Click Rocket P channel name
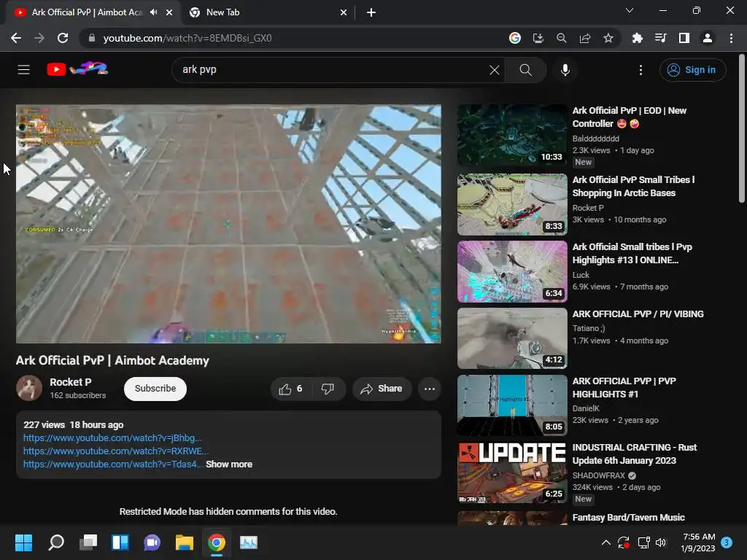The height and width of the screenshot is (560, 747). pos(71,382)
